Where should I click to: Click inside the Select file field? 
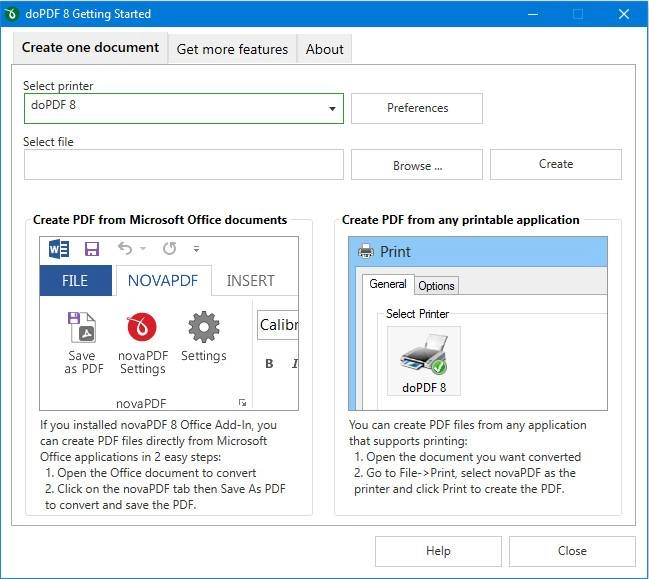click(184, 164)
